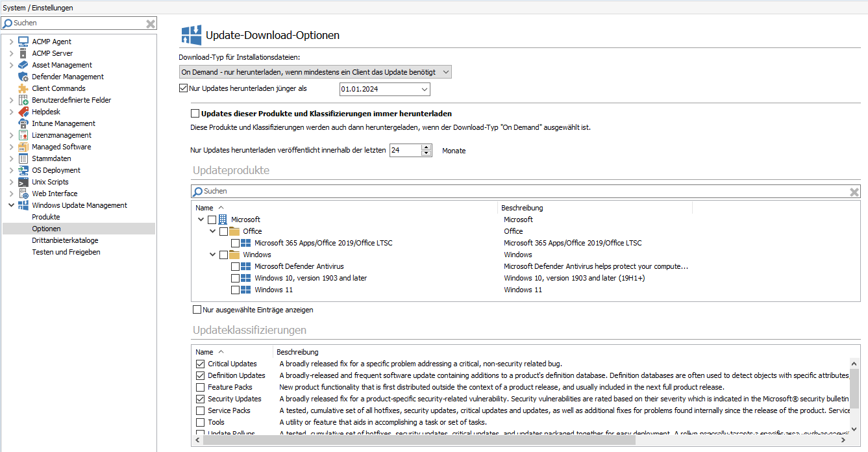Sort Updateklassifizierungen by Name column
868x452 pixels.
coord(203,351)
